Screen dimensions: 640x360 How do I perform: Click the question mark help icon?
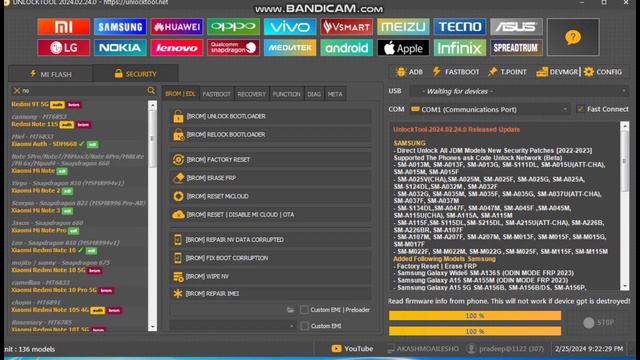point(573,37)
